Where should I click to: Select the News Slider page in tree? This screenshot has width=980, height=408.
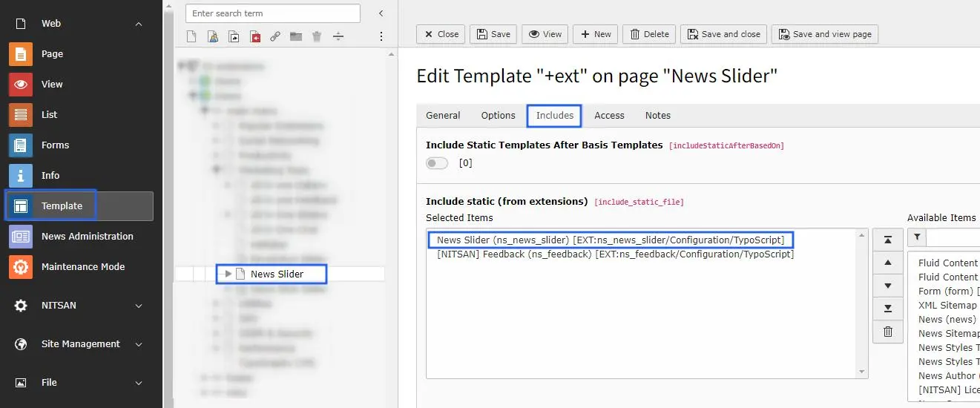coord(277,274)
